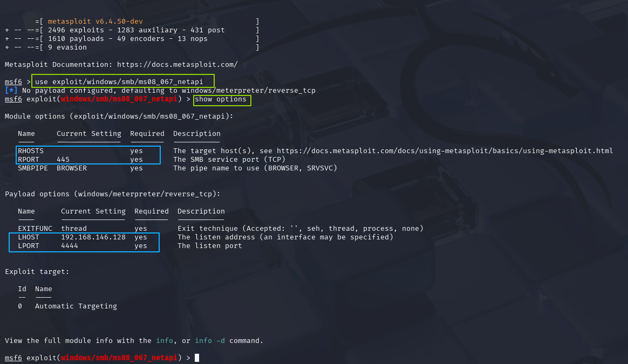Click the metasploit v6.4.50-dev version text
The width and height of the screenshot is (628, 364).
coord(95,21)
